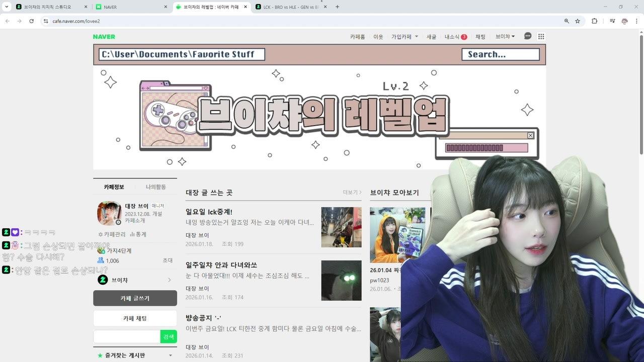This screenshot has height=362, width=644.
Task: Open the Naver services grid icon
Action: pyautogui.click(x=541, y=36)
